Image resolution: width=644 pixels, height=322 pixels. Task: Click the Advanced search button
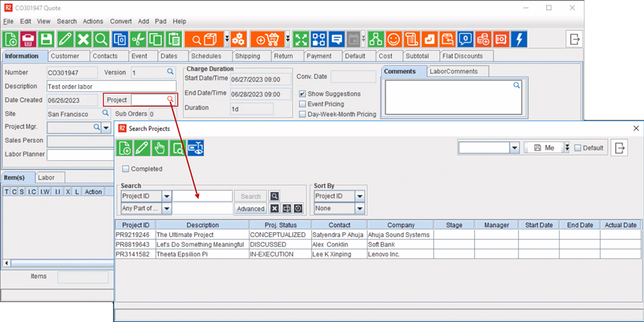[251, 209]
